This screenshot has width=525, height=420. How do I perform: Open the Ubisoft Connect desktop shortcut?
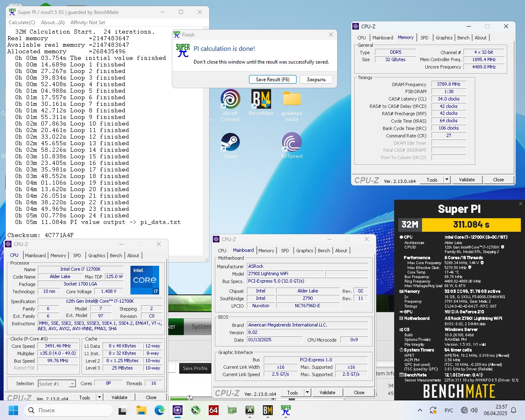coord(230,105)
